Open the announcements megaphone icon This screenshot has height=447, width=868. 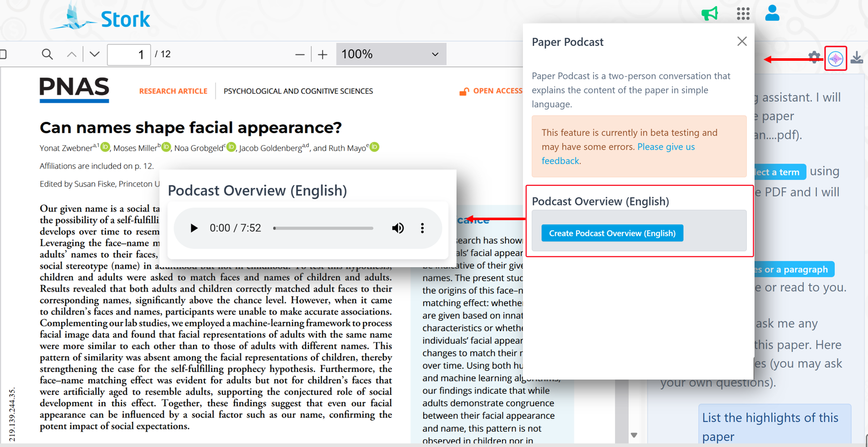tap(710, 13)
